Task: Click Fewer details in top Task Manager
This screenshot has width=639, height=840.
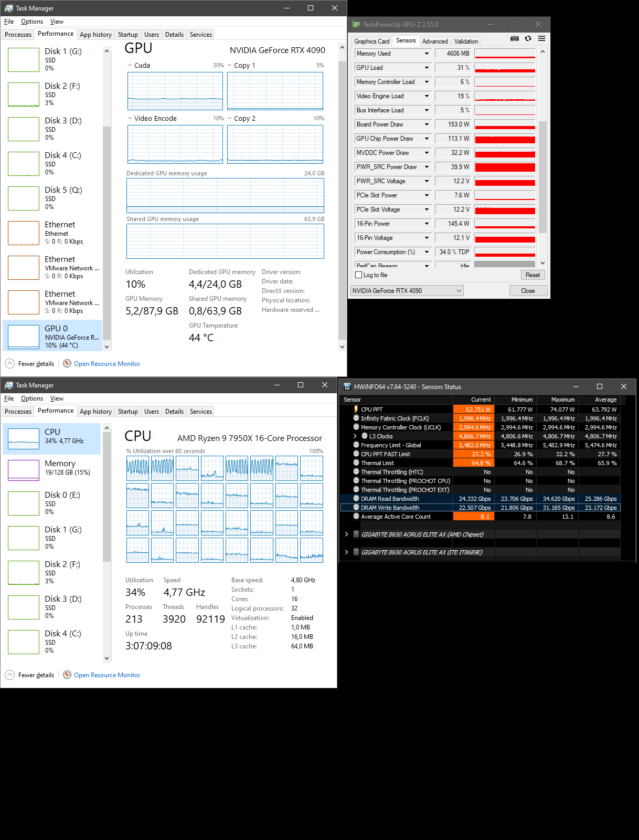Action: [36, 364]
